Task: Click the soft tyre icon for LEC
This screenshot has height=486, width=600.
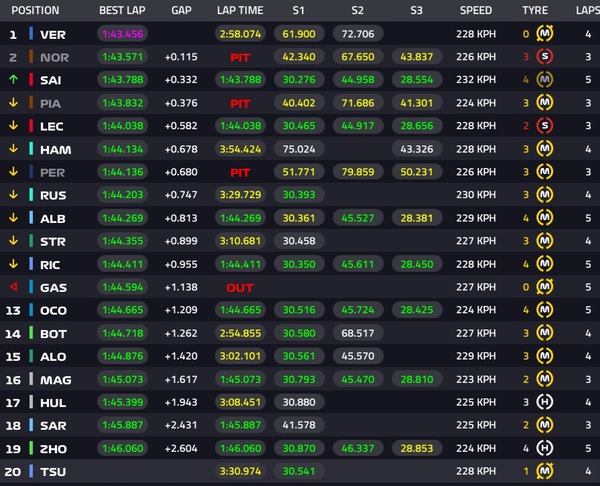Action: tap(545, 126)
